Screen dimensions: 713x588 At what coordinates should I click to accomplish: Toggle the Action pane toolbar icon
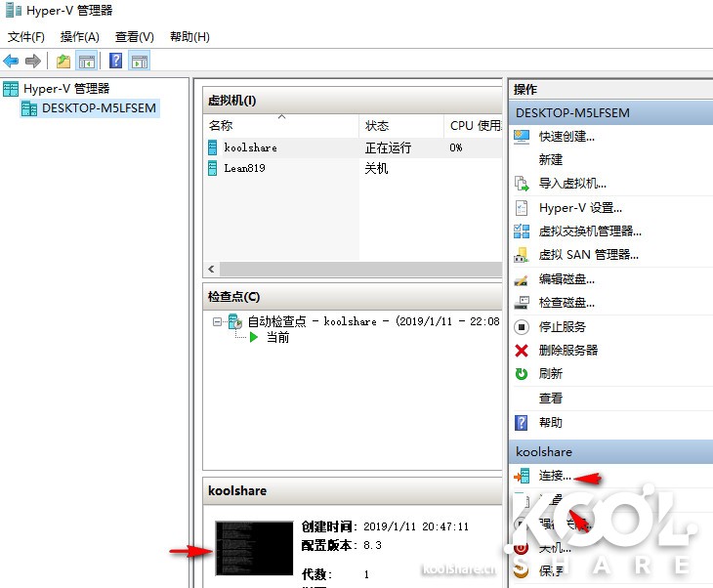click(140, 61)
